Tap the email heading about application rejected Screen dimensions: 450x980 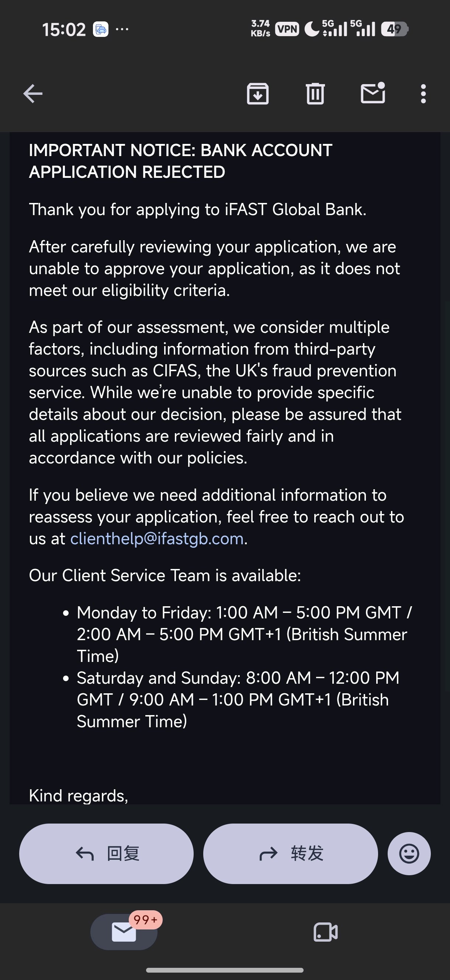pos(181,161)
